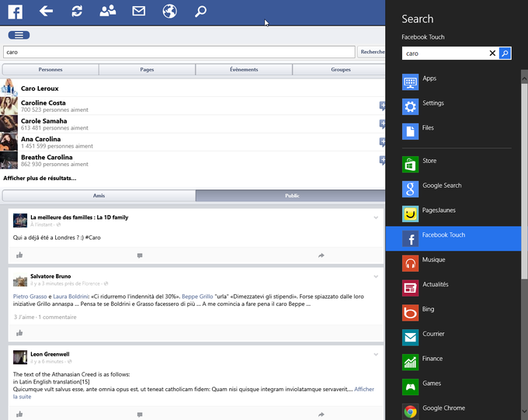
Task: Click the magnifier search icon in top bar
Action: [x=200, y=11]
